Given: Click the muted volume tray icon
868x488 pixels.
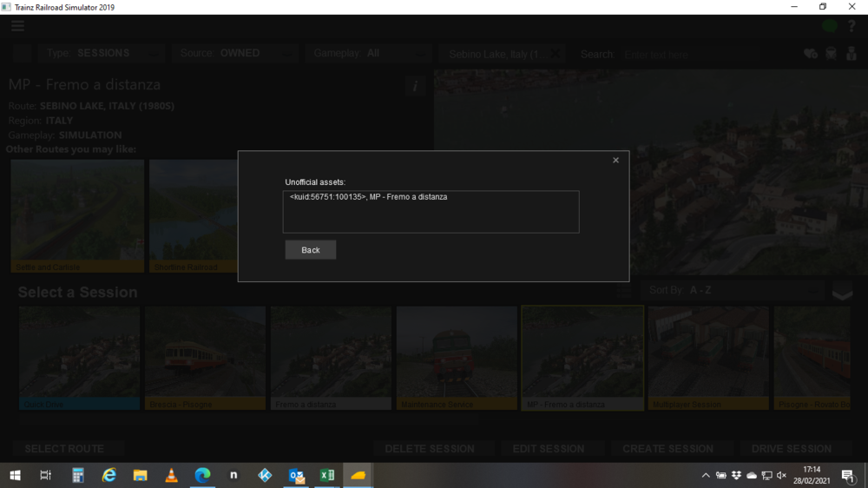Looking at the screenshot, I should coord(782,475).
